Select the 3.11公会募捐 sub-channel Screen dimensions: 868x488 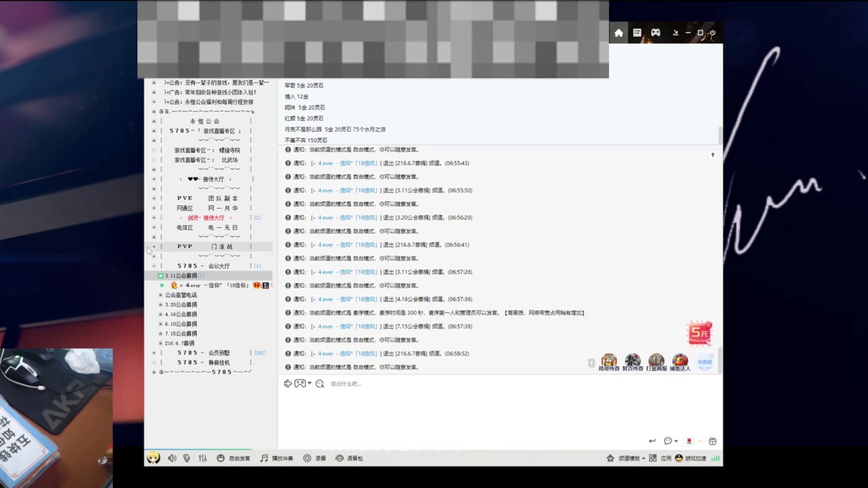pyautogui.click(x=209, y=275)
